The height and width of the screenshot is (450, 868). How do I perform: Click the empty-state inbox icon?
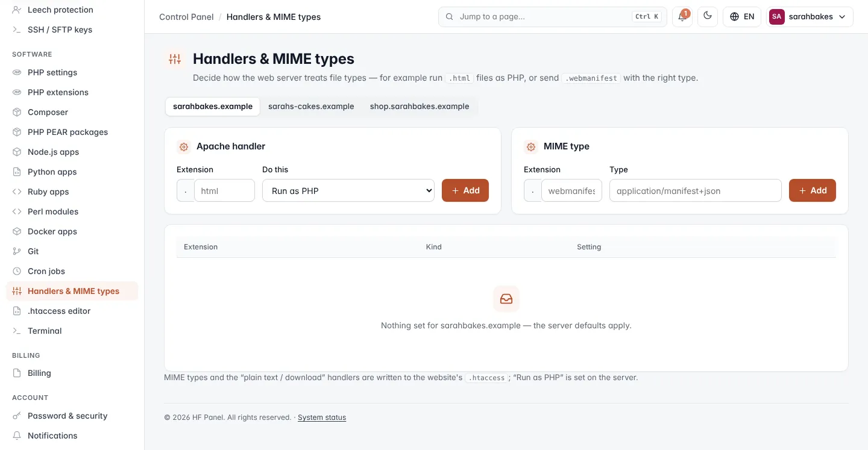506,299
